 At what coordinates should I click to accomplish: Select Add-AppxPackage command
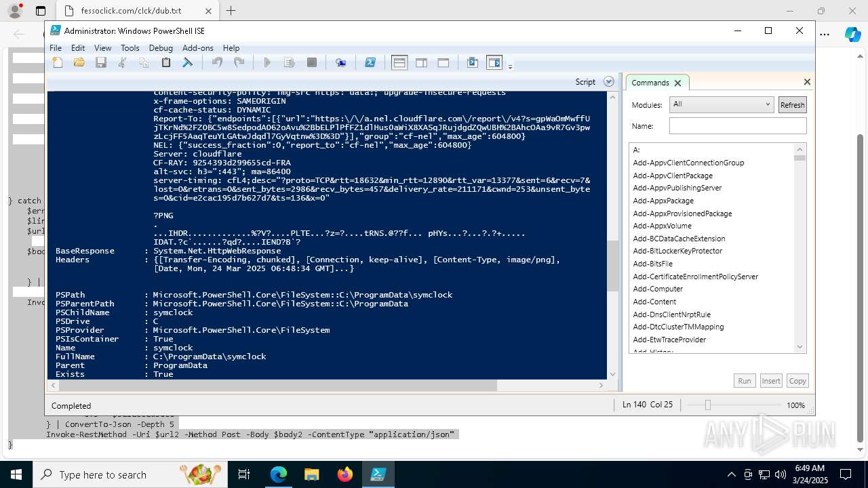click(663, 201)
